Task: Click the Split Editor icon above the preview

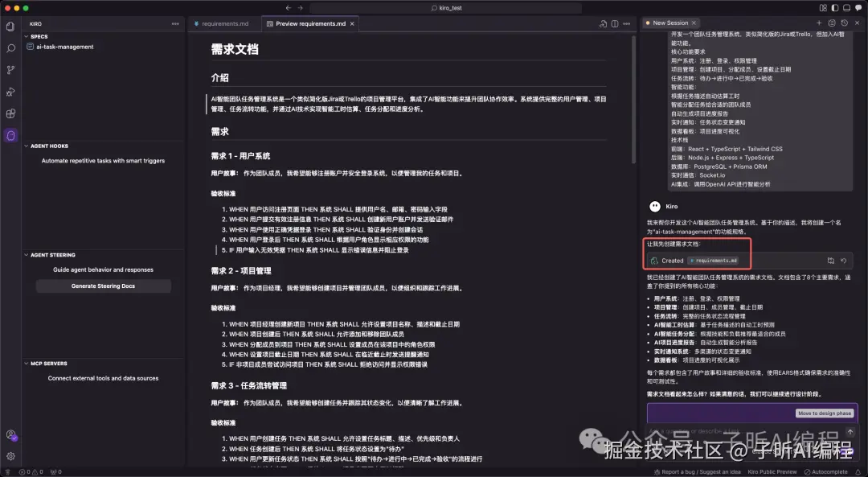Action: point(614,23)
